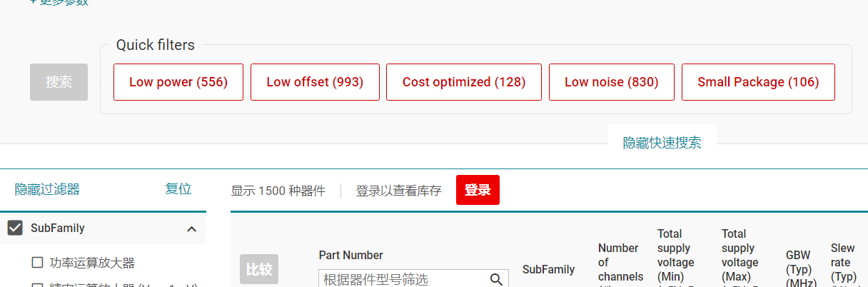Reset filters with the 复位 link
The image size is (868, 287).
click(178, 189)
